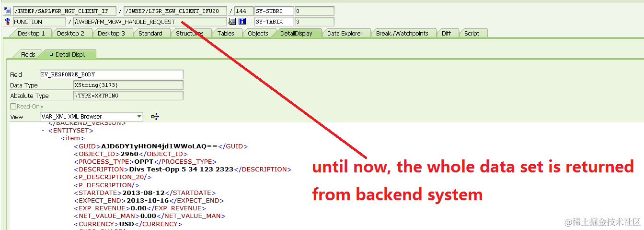Click the export icon beside View dropdown
This screenshot has width=644, height=230.
pyautogui.click(x=155, y=116)
